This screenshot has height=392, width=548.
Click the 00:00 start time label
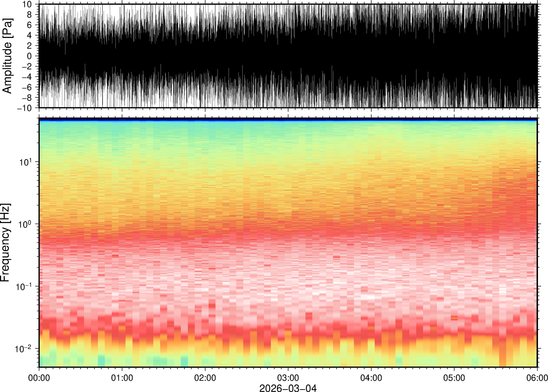coord(39,378)
